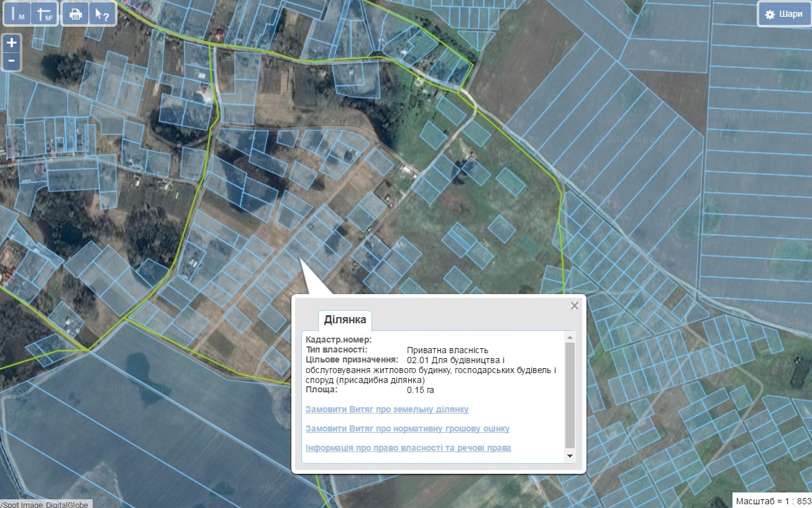Click the popup scrollbar up arrow
The width and height of the screenshot is (812, 508).
[x=570, y=336]
